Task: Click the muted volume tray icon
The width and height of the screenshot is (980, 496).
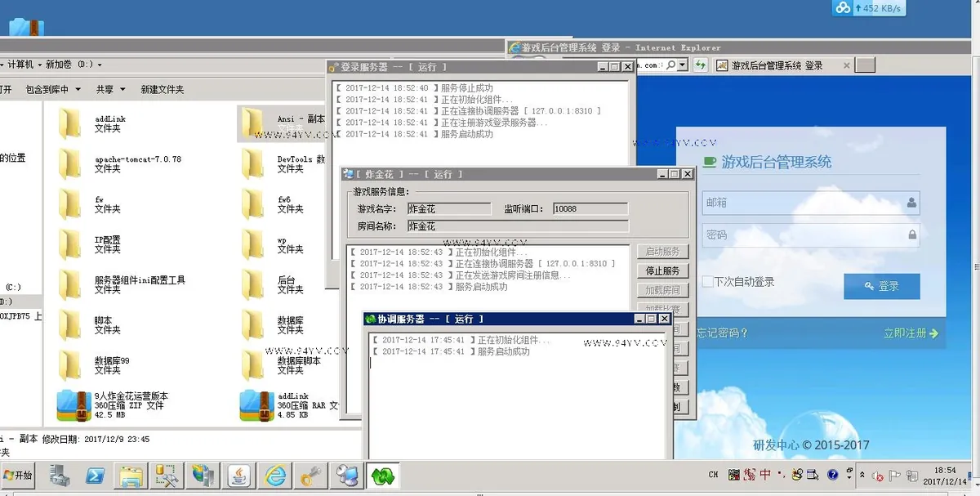Action: coord(877,476)
